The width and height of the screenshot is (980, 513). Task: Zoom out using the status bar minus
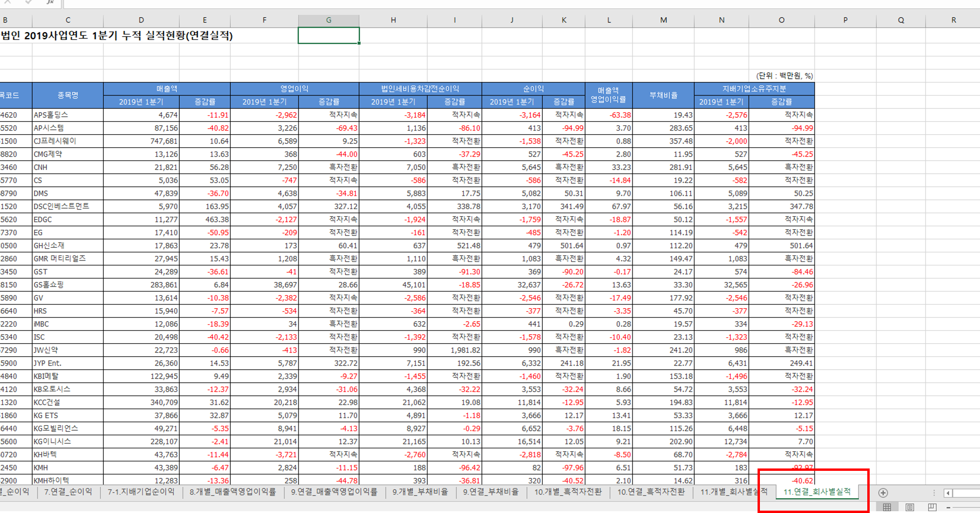click(949, 508)
